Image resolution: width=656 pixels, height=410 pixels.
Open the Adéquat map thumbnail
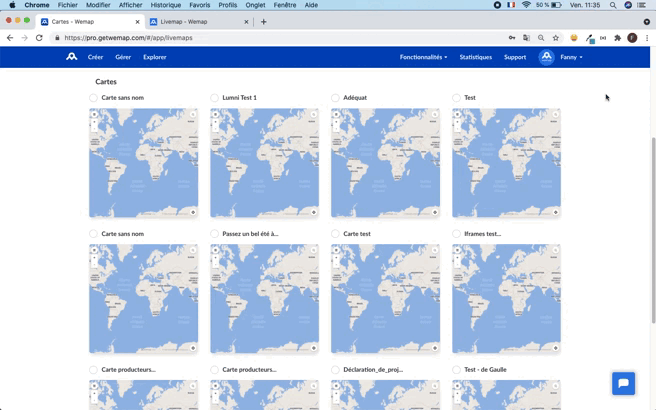tap(385, 163)
